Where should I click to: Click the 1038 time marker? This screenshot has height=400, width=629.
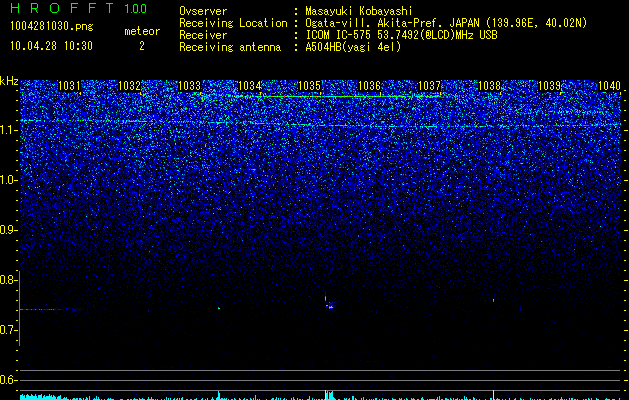(x=489, y=86)
